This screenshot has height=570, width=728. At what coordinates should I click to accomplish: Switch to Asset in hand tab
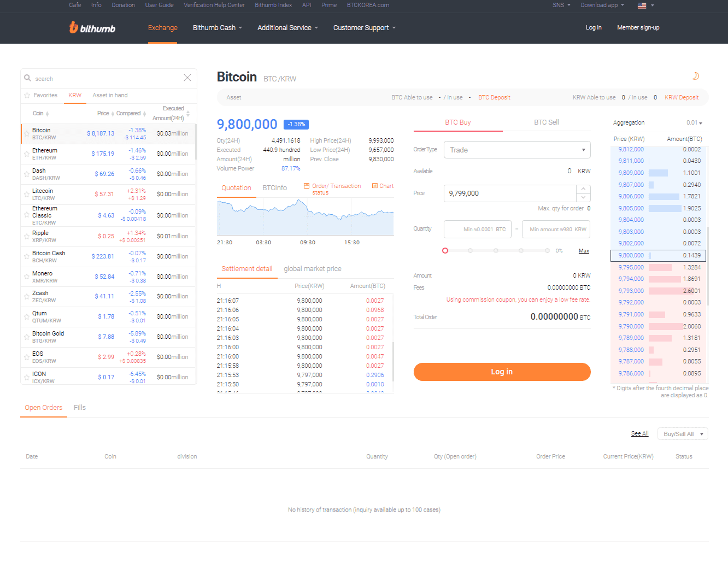110,95
